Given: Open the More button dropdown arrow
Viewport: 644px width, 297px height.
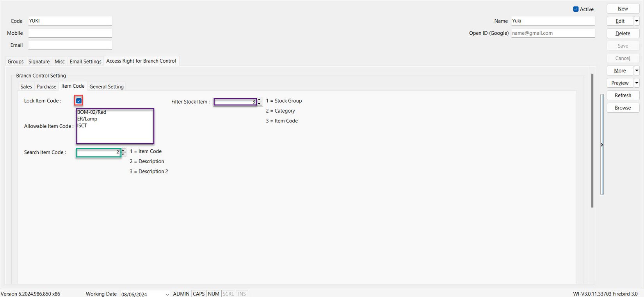Looking at the screenshot, I should [637, 71].
